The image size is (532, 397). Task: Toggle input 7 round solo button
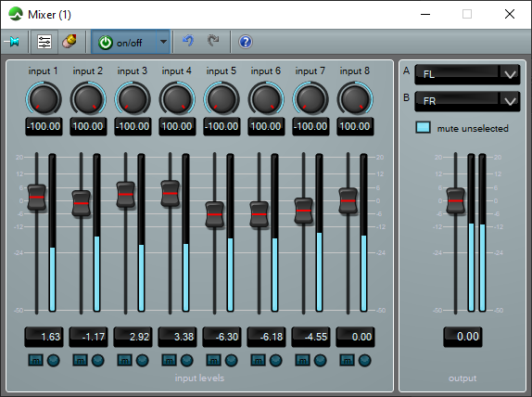coord(320,360)
